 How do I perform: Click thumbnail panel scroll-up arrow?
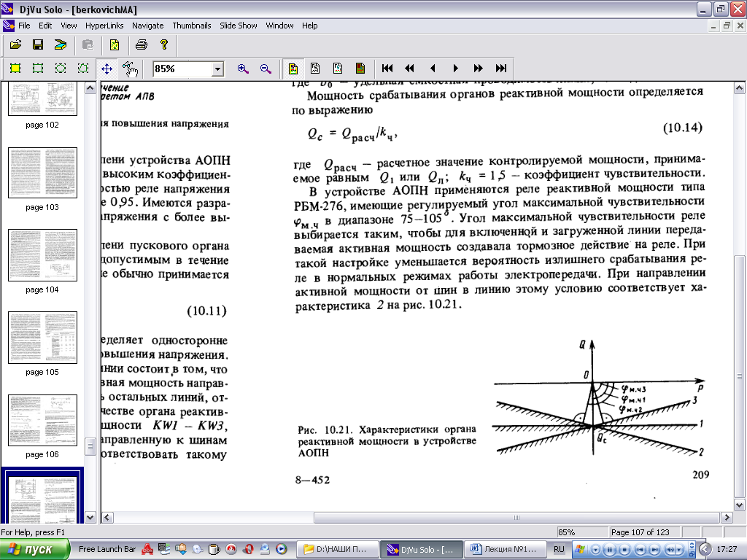(90, 88)
